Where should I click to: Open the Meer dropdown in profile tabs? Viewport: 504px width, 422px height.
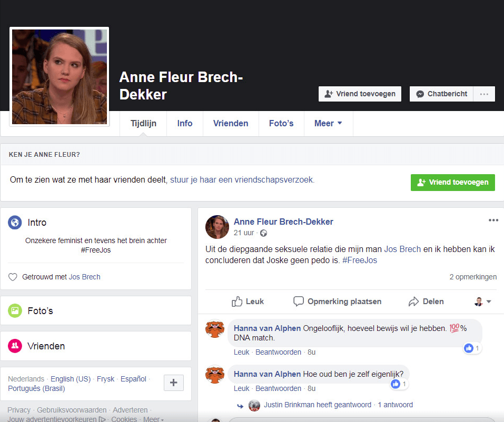[x=328, y=124]
